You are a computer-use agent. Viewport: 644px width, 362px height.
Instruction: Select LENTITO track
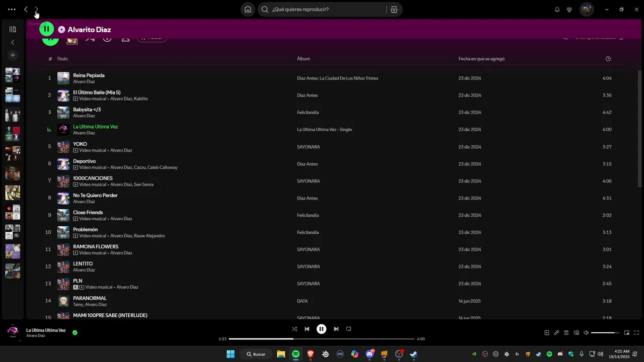tap(83, 264)
